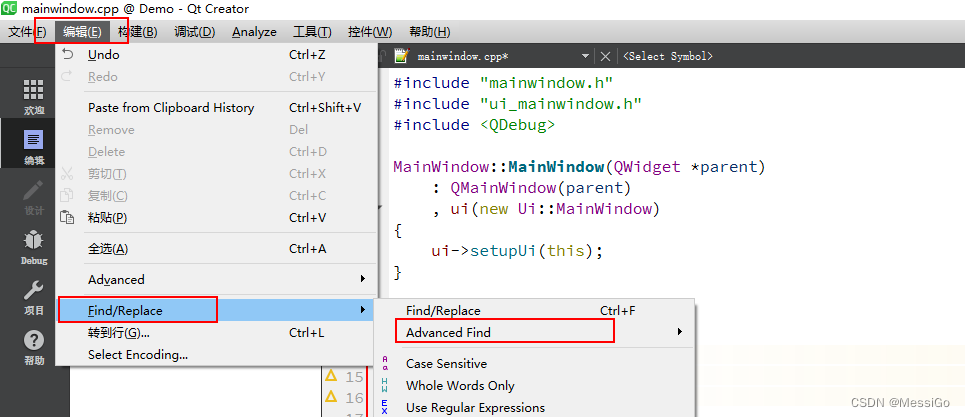Click the mainwindow.cpp file icon in editor toolbar

pyautogui.click(x=402, y=57)
